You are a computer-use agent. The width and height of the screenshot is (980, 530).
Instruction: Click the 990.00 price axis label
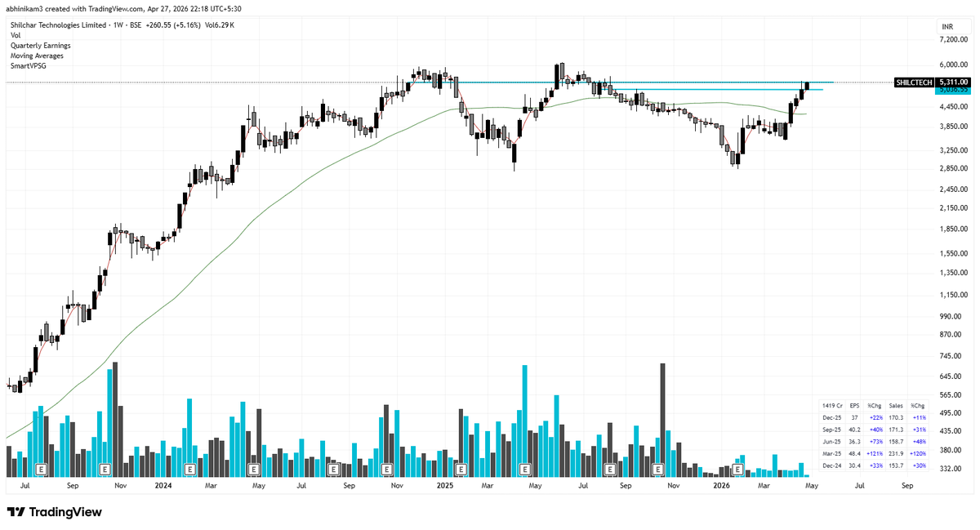point(951,316)
